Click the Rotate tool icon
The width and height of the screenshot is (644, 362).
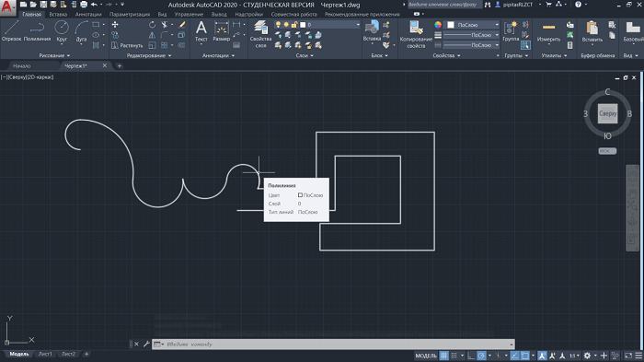152,25
